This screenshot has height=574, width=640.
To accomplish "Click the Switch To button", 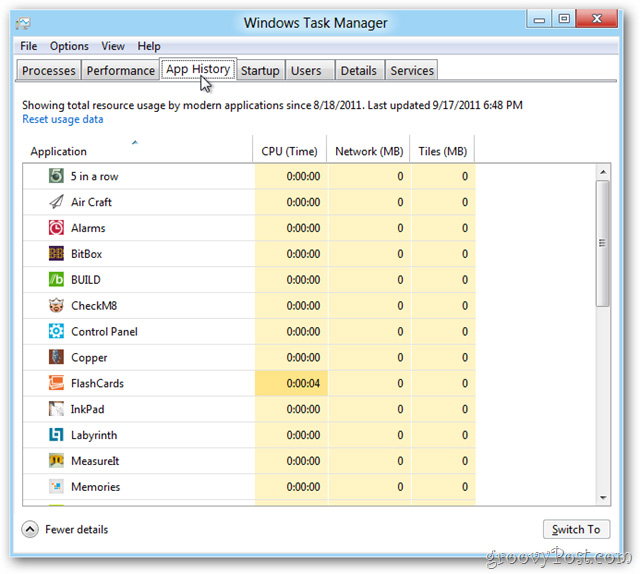I will pos(576,530).
